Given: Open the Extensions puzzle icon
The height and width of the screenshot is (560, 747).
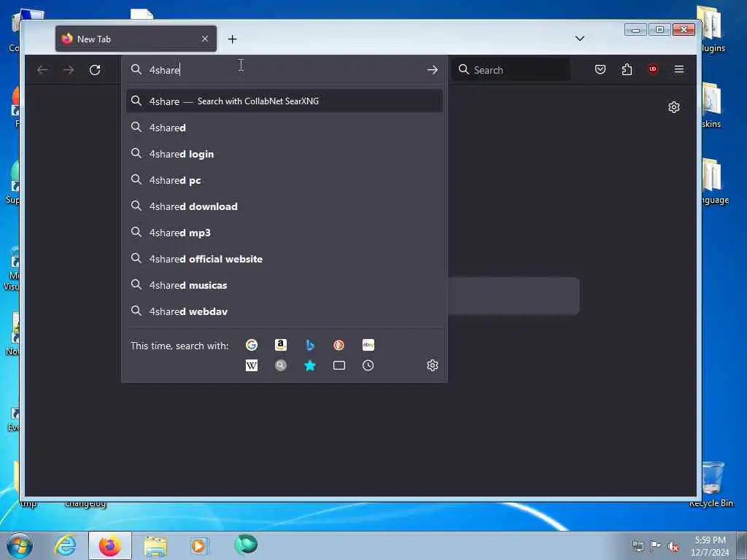Looking at the screenshot, I should click(627, 69).
